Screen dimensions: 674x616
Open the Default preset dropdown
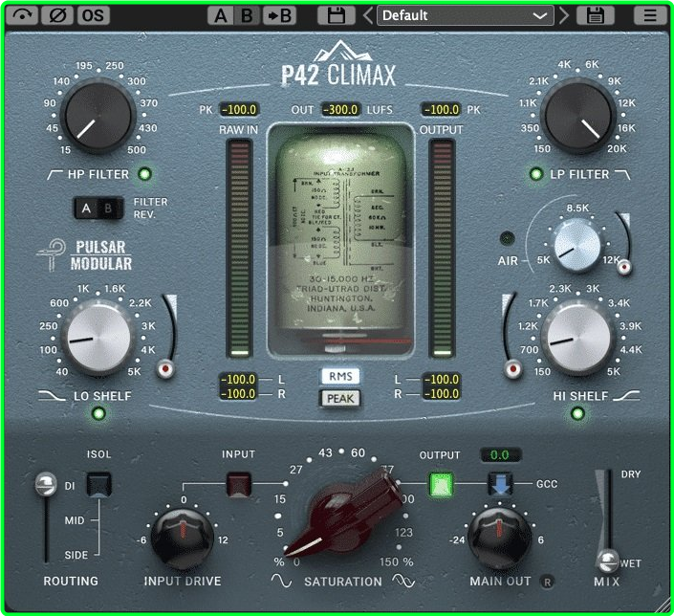click(x=465, y=16)
